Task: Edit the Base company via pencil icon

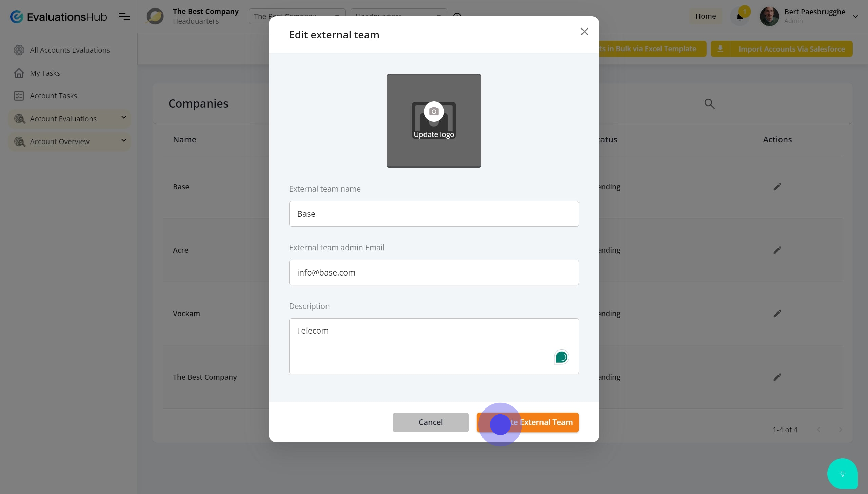Action: click(777, 187)
